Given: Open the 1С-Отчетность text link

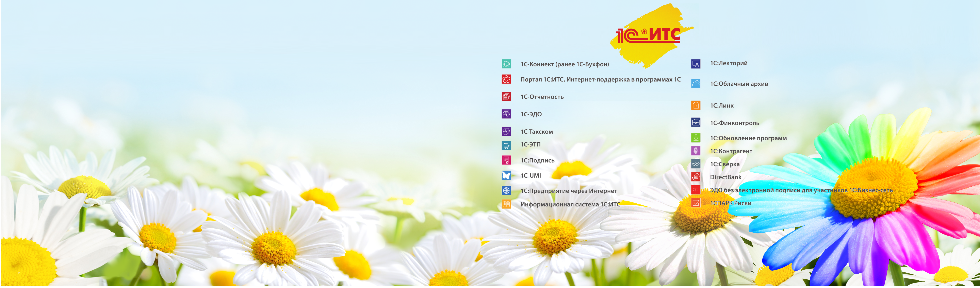Looking at the screenshot, I should click(542, 97).
